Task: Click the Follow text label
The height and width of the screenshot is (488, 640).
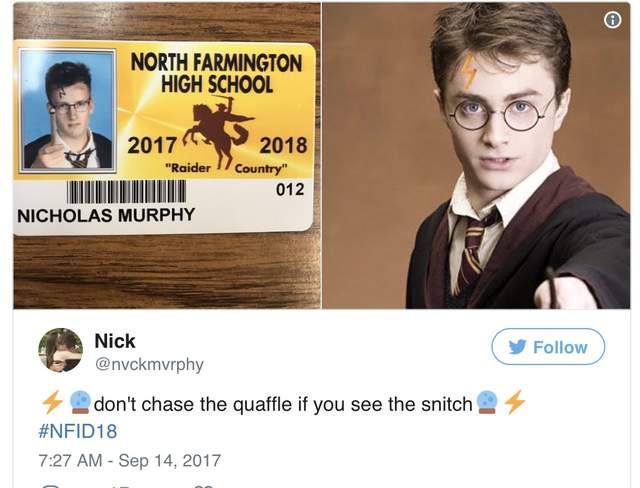Action: point(560,347)
